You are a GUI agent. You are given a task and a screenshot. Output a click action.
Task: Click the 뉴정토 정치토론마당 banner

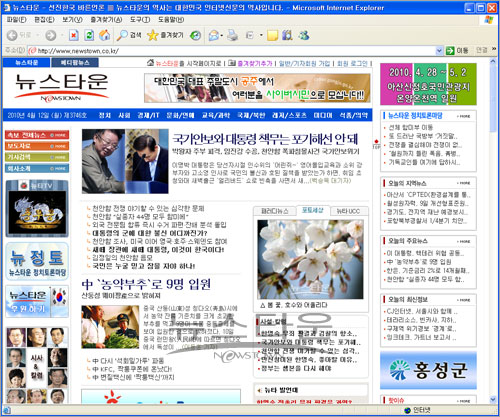click(x=37, y=262)
